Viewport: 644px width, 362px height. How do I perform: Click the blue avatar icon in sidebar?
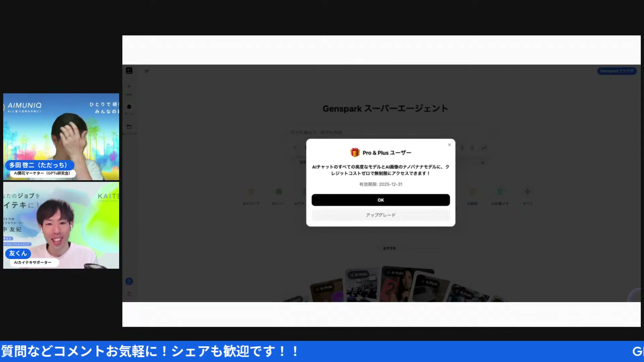tap(129, 281)
